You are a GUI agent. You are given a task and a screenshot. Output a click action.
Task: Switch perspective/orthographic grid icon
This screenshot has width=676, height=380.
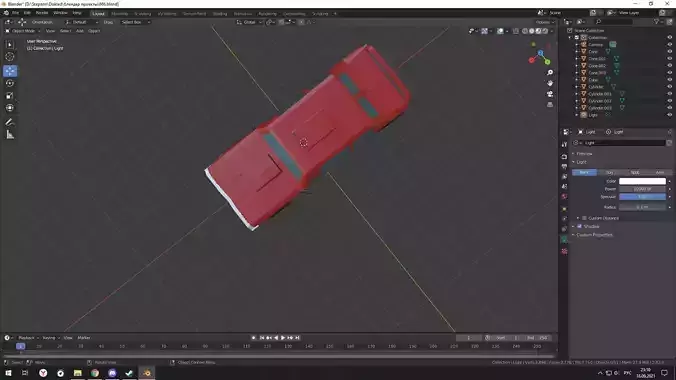[550, 105]
